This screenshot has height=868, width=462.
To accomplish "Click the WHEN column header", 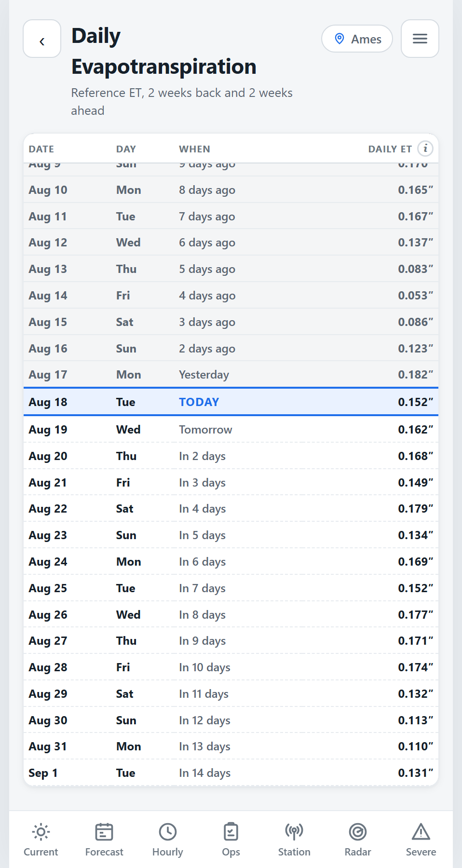I will pyautogui.click(x=195, y=149).
